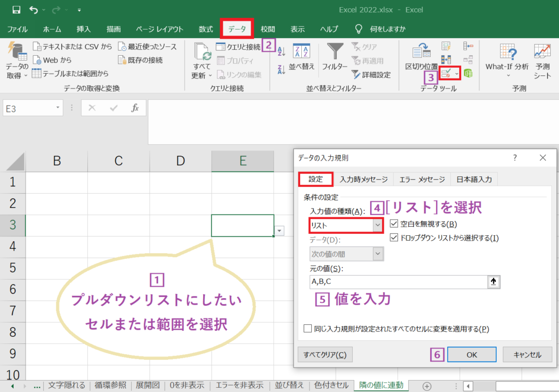The height and width of the screenshot is (392, 559).
Task: Select the データ ribbon tab
Action: coord(237,29)
